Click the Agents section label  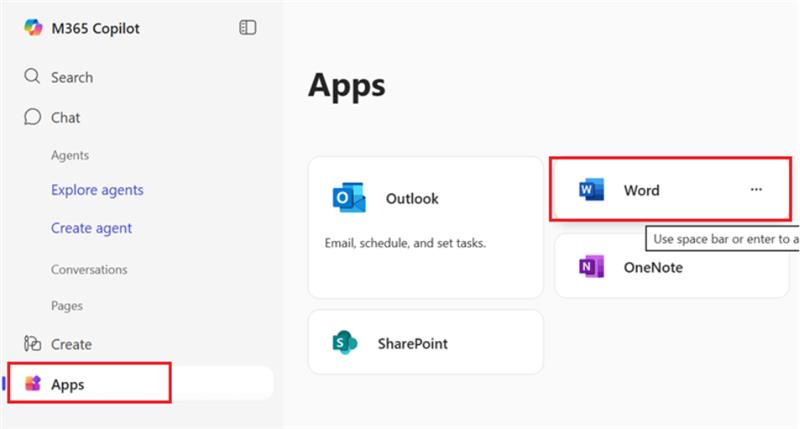click(x=70, y=155)
